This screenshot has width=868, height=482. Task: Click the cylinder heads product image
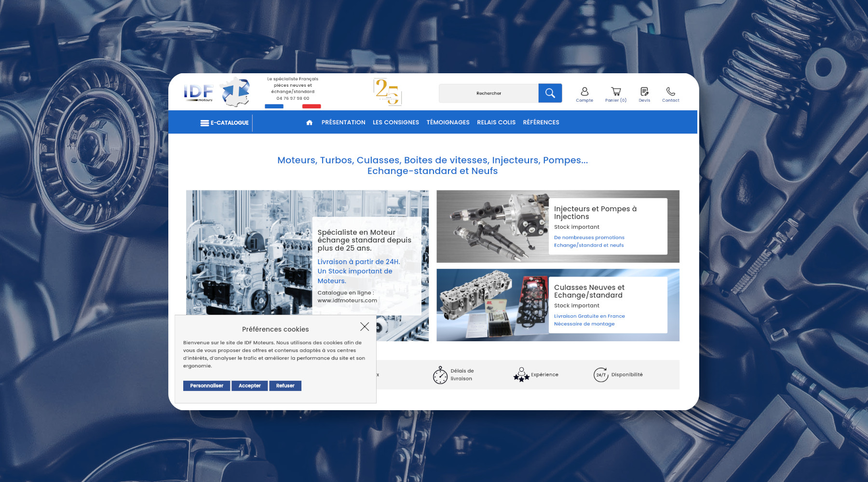pos(492,305)
